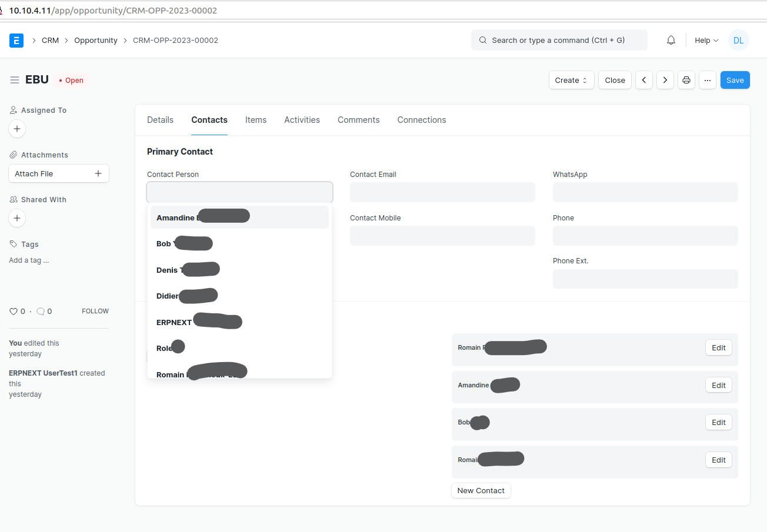767x532 pixels.
Task: Go to next record with right chevron
Action: [665, 80]
